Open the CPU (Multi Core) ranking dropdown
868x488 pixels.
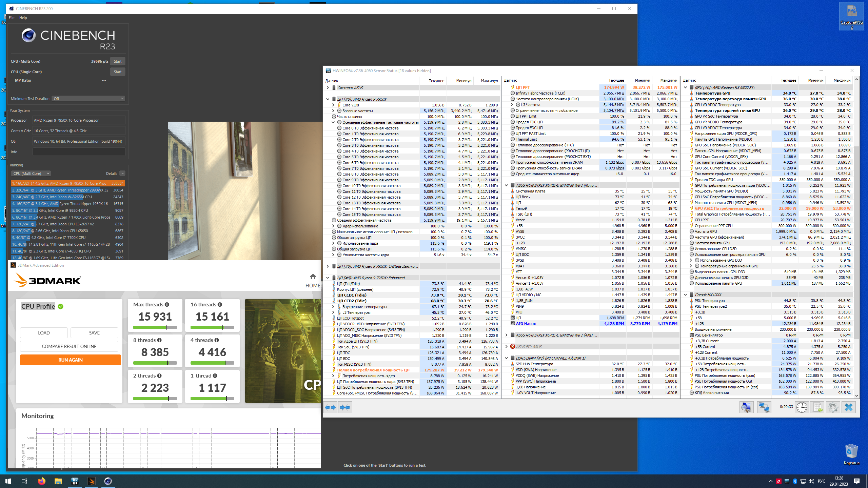click(31, 174)
